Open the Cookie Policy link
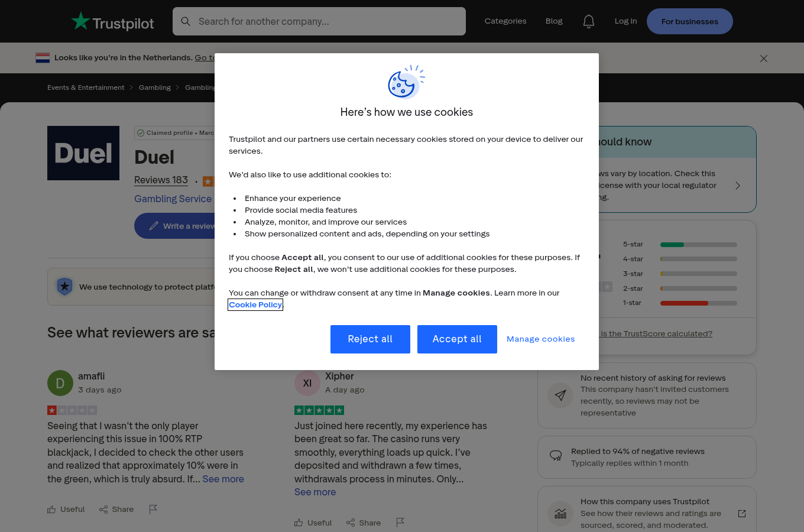Screen dimensions: 804x532 click(255, 305)
